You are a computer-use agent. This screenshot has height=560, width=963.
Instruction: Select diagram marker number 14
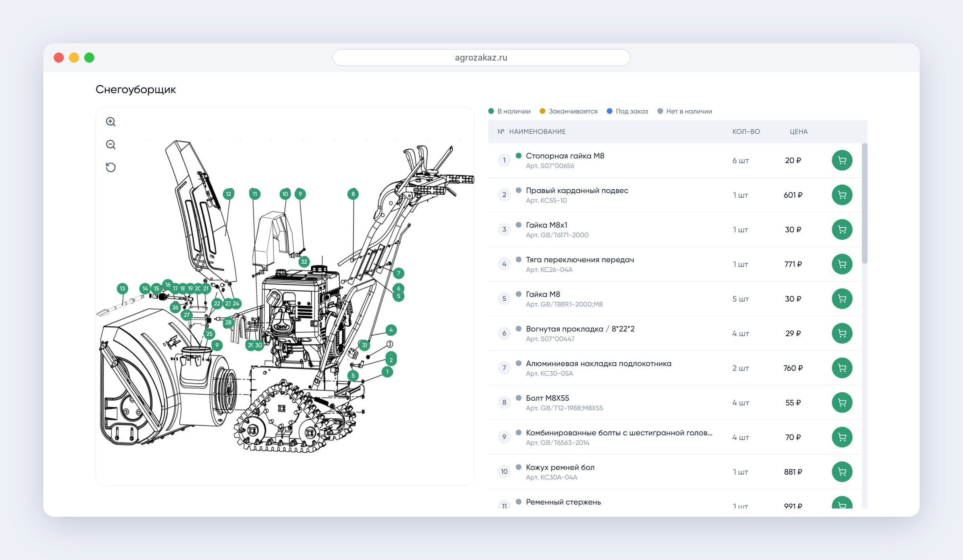145,288
